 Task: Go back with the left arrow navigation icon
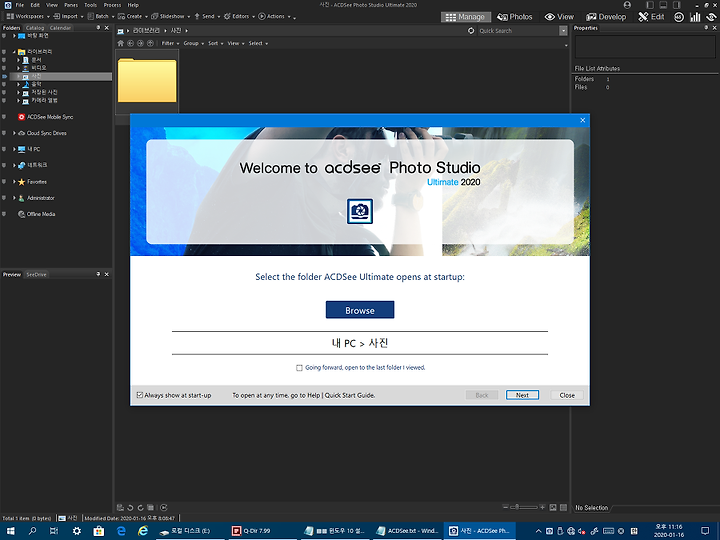[130, 43]
